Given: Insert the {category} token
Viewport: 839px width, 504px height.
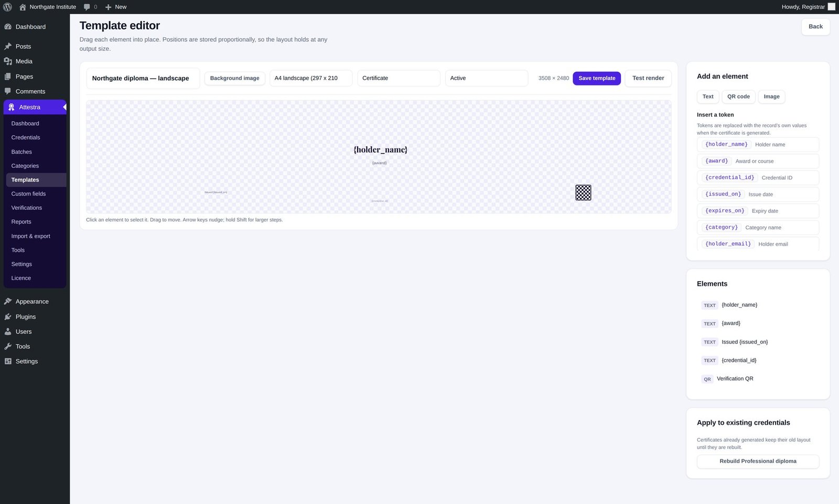Looking at the screenshot, I should pyautogui.click(x=758, y=228).
